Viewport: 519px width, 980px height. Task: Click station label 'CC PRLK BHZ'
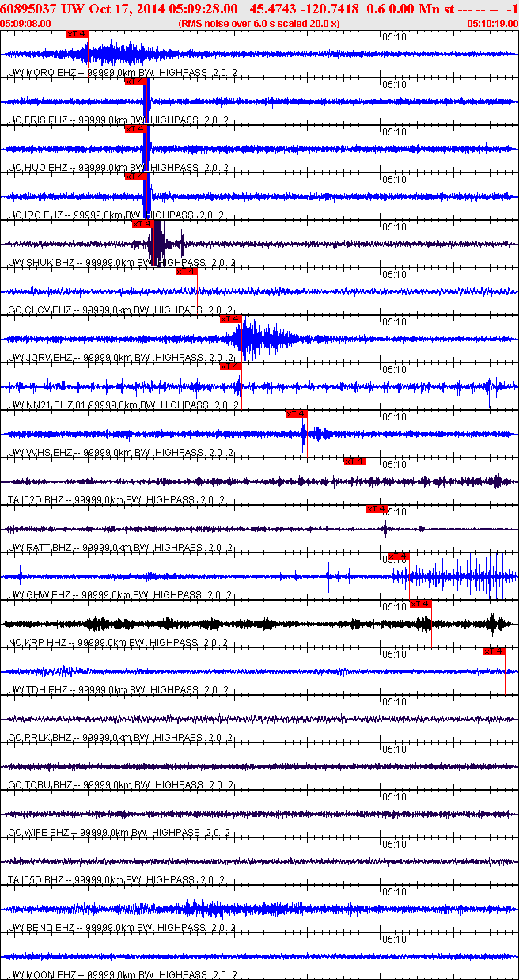(39, 737)
